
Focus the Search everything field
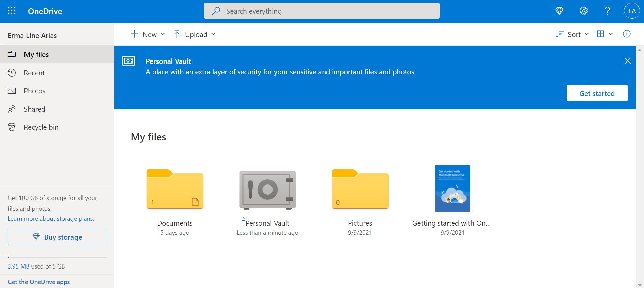tap(321, 11)
